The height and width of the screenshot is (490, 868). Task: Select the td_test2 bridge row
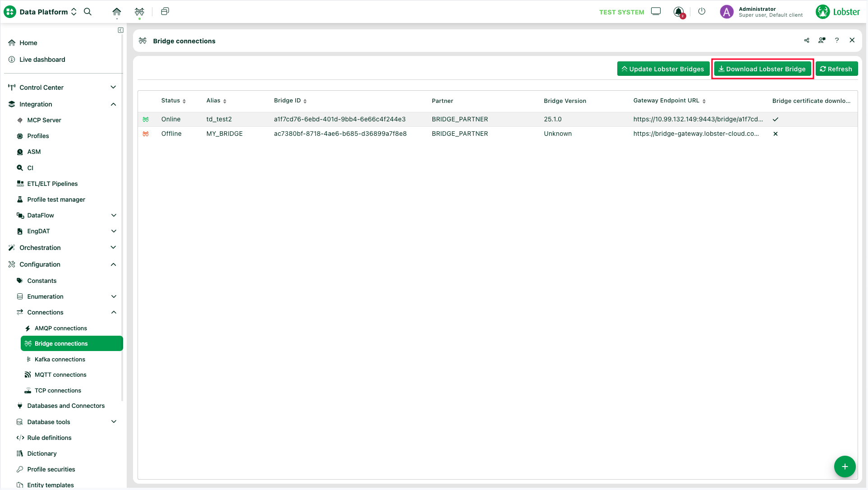click(x=219, y=119)
